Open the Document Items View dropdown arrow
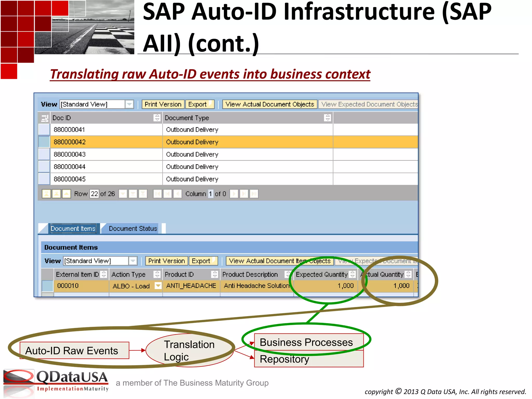Screen dimensions: 532x399 (133, 261)
